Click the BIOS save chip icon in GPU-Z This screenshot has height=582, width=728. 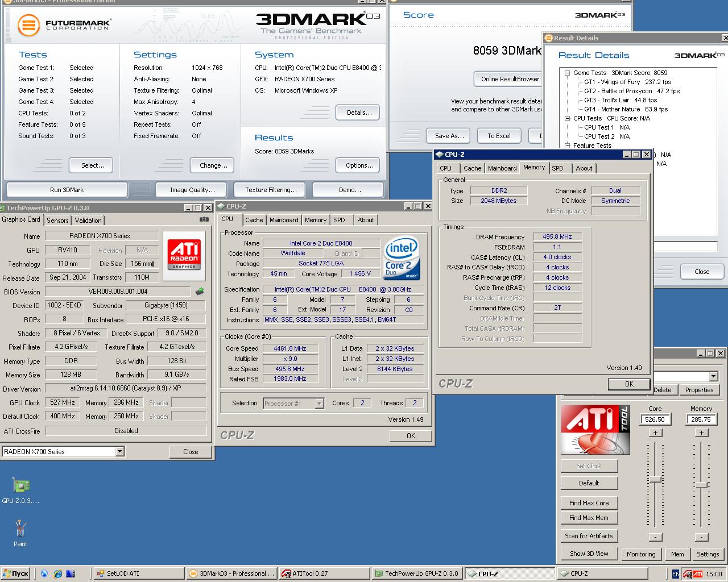[200, 292]
